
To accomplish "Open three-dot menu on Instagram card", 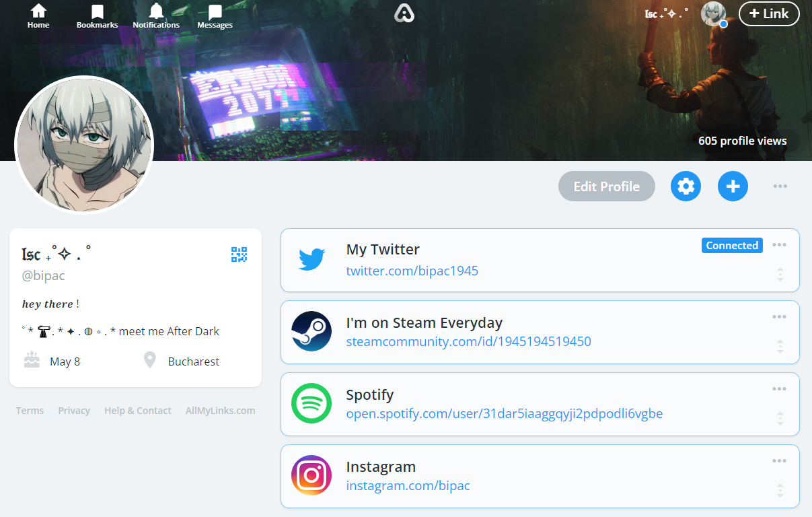I will [779, 461].
